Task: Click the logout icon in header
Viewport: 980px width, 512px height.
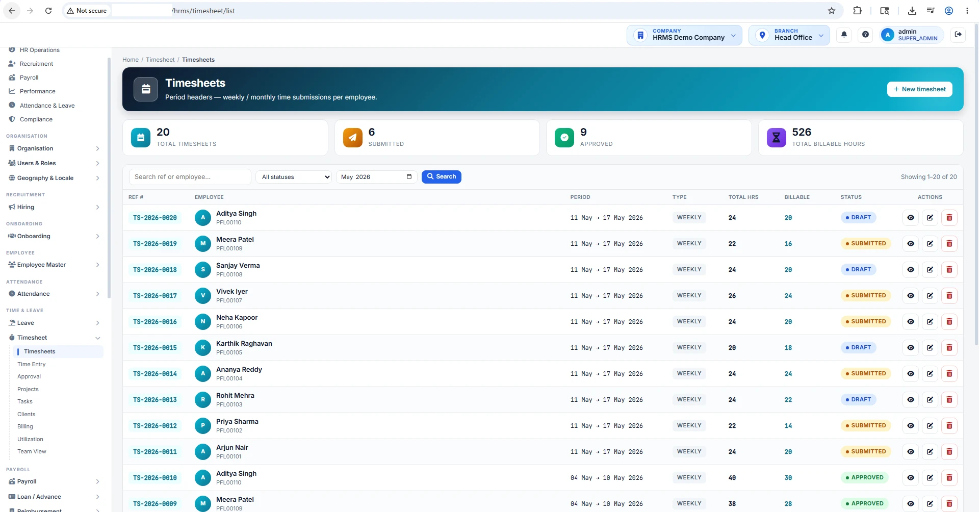Action: click(958, 35)
